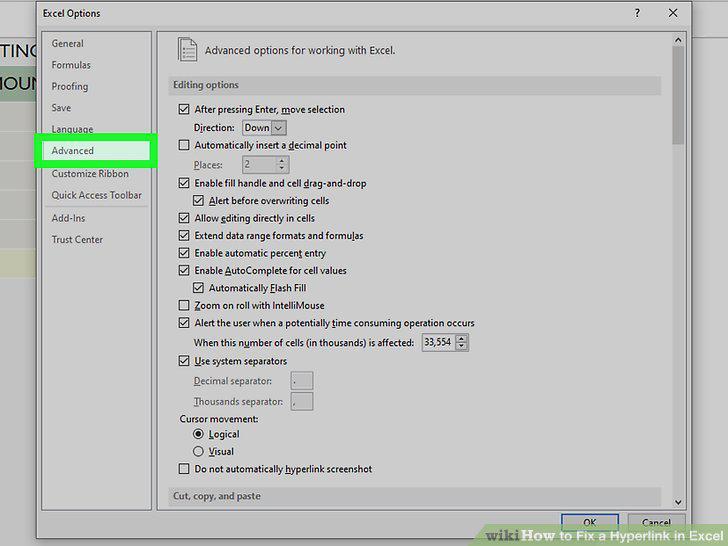The width and height of the screenshot is (728, 546).
Task: Toggle Enable AutoComplete for cell values
Action: coord(184,270)
